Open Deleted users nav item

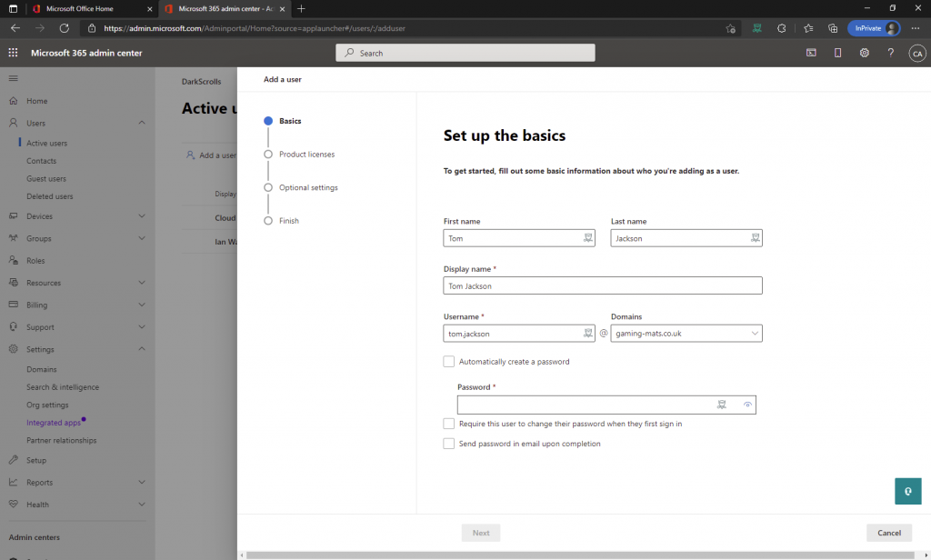50,196
